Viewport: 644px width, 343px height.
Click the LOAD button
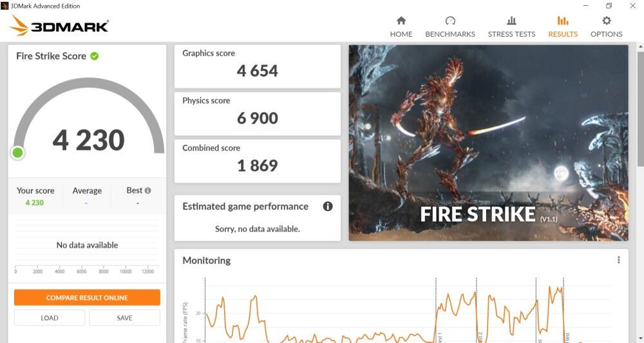(x=50, y=318)
